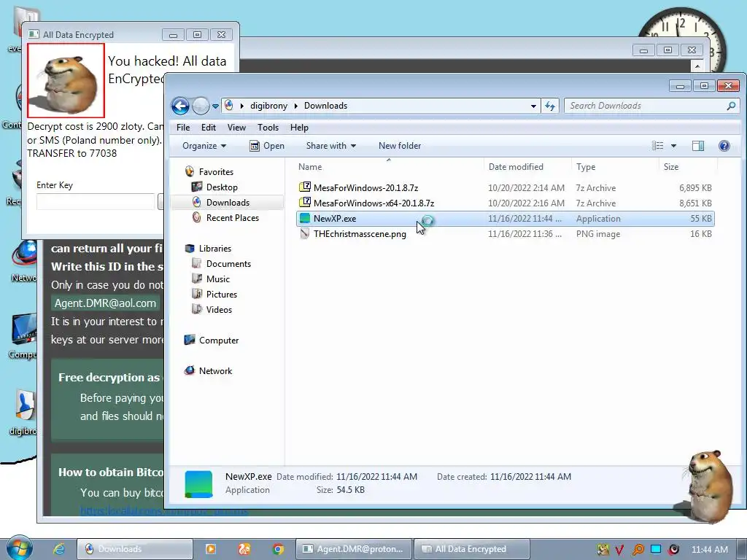
Task: Select Downloads under Favorites
Action: coord(228,203)
